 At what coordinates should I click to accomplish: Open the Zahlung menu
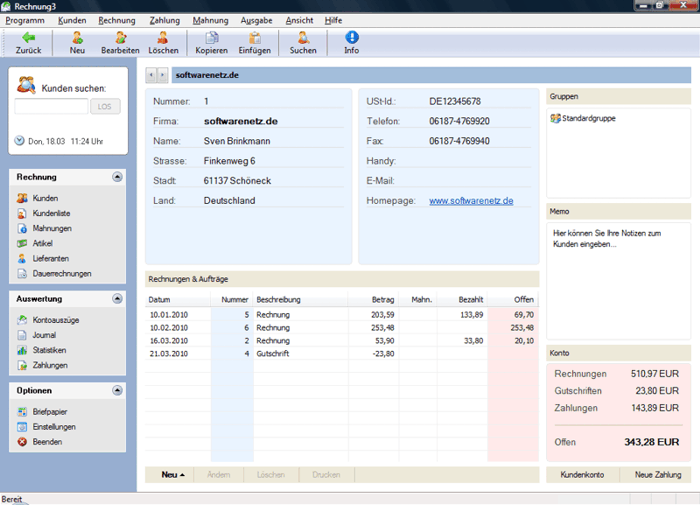point(164,20)
